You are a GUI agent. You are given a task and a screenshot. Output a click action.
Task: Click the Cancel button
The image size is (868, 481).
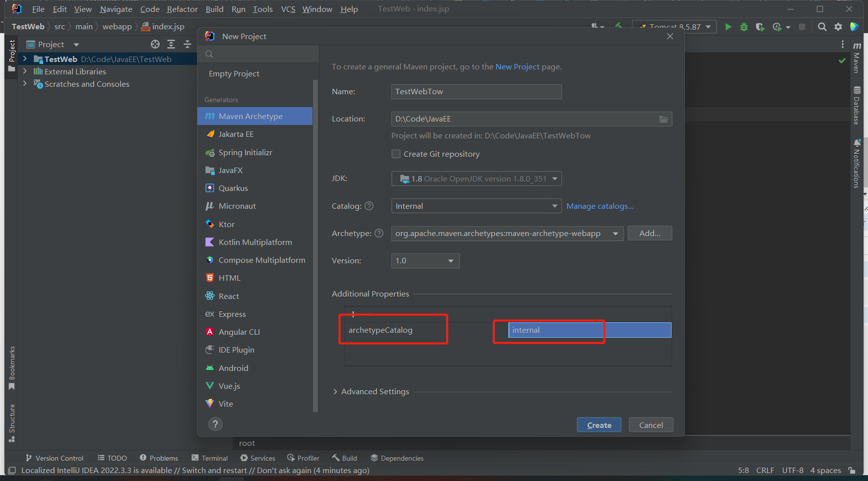click(651, 425)
